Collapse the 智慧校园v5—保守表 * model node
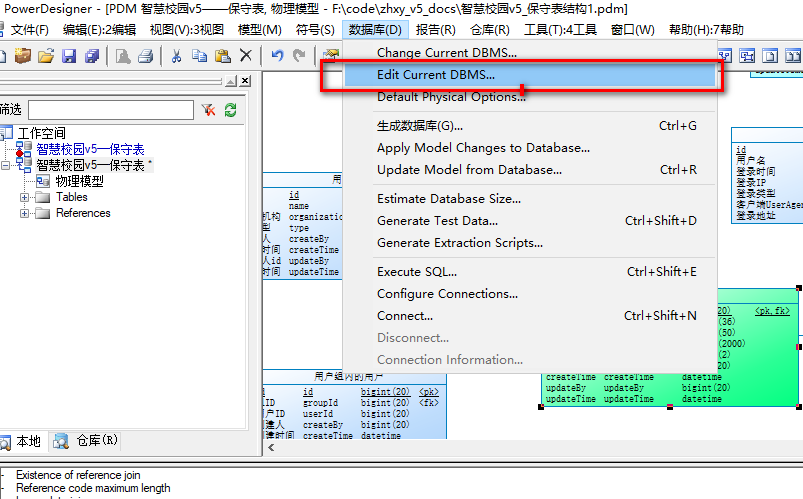This screenshot has height=499, width=803. (x=6, y=165)
